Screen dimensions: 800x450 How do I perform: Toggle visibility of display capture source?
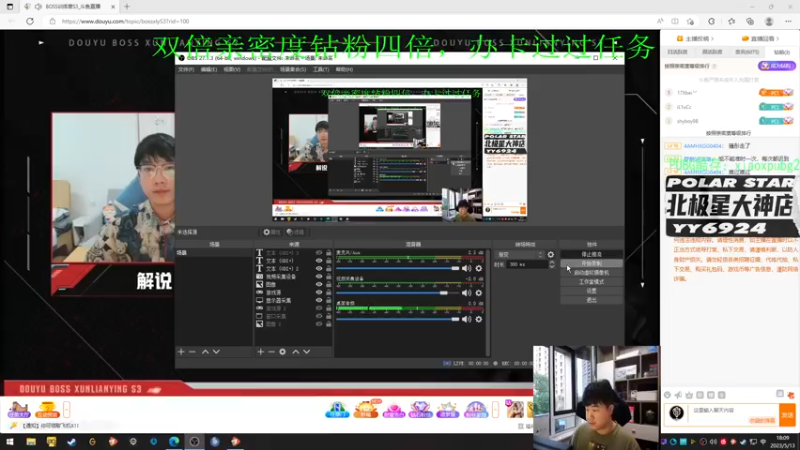click(x=319, y=301)
